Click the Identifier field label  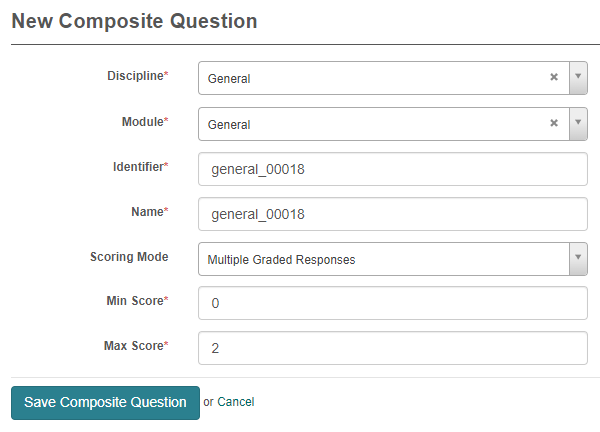[x=137, y=166]
